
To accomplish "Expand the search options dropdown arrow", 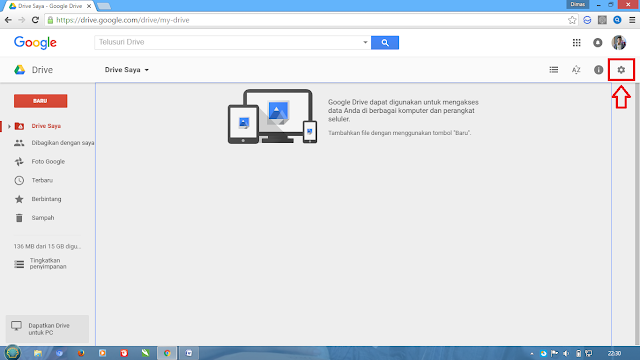I will [365, 42].
